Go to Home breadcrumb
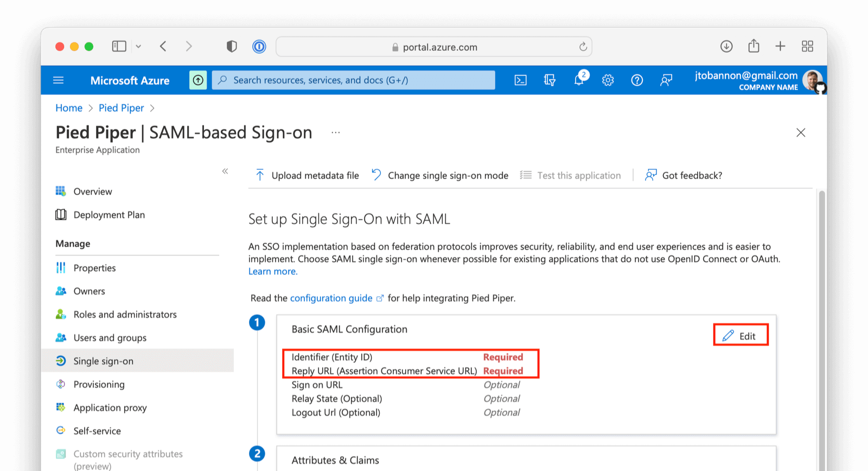Viewport: 868px width, 471px height. point(69,108)
